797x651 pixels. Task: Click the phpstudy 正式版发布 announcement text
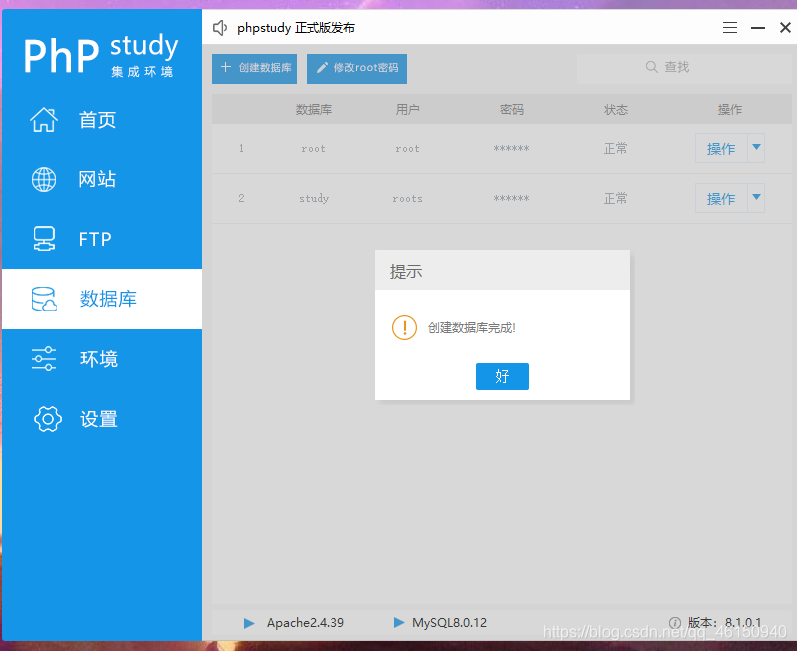pos(296,27)
